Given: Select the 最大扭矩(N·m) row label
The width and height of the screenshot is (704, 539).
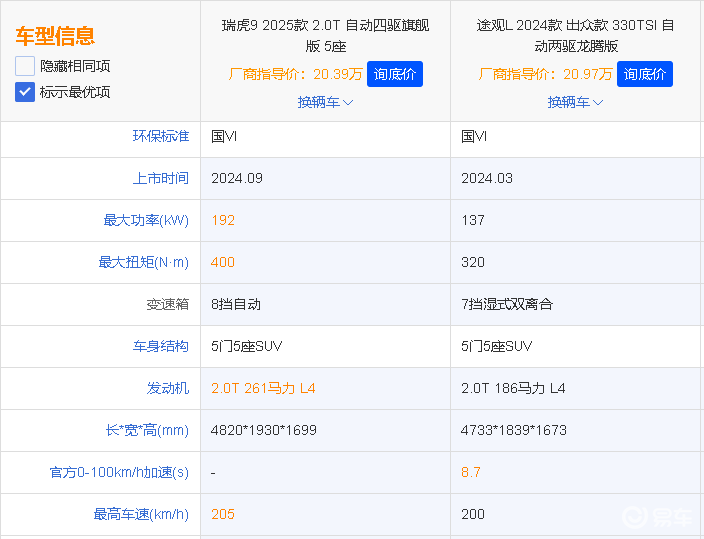Looking at the screenshot, I should [x=143, y=262].
